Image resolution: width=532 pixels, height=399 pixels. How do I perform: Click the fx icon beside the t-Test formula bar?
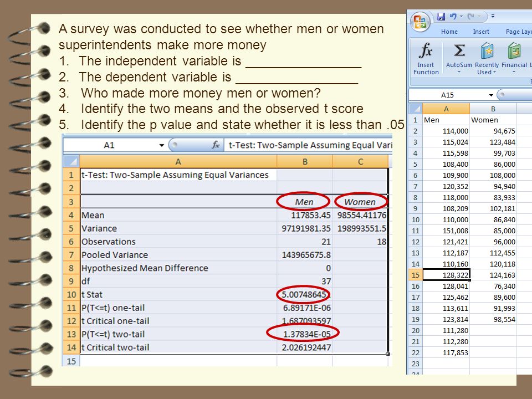[216, 145]
